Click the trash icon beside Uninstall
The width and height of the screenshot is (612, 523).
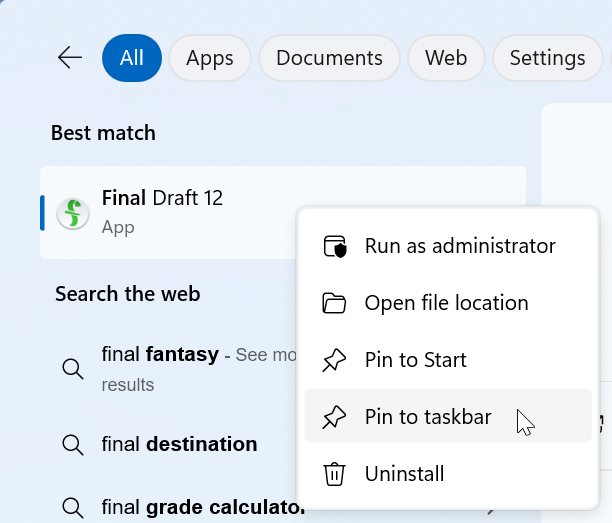click(334, 474)
